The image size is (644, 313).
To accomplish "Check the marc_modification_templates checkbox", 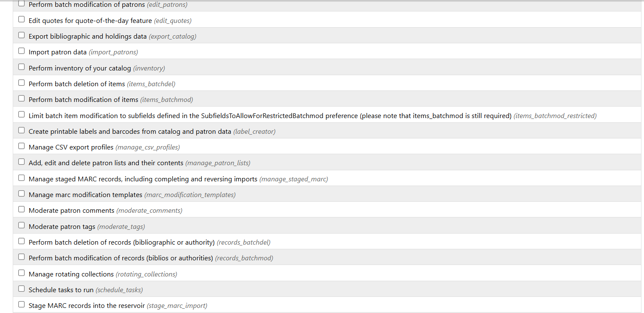I will click(x=22, y=194).
